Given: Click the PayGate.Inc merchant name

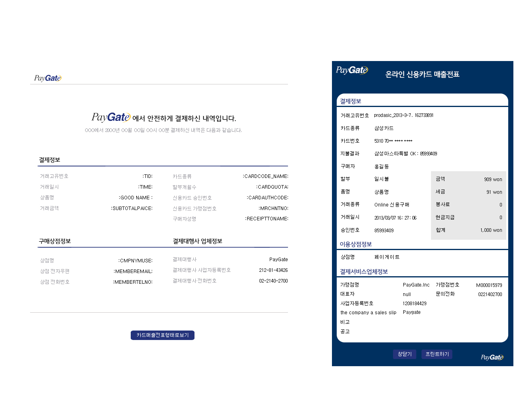Looking at the screenshot, I should tap(416, 285).
